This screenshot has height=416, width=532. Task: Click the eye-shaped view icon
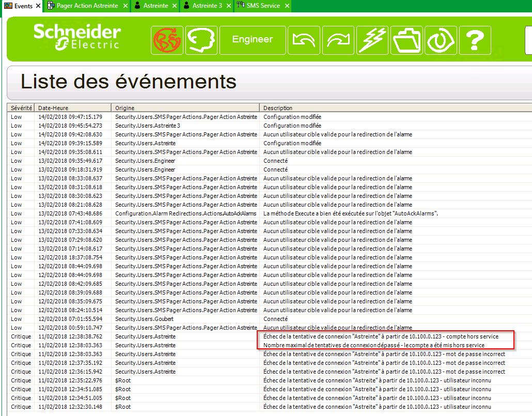pyautogui.click(x=441, y=40)
